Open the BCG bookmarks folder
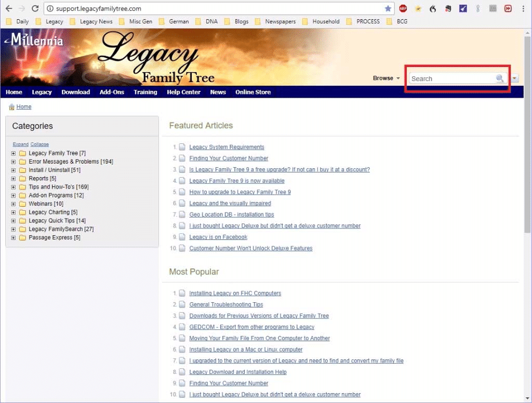 pos(397,21)
